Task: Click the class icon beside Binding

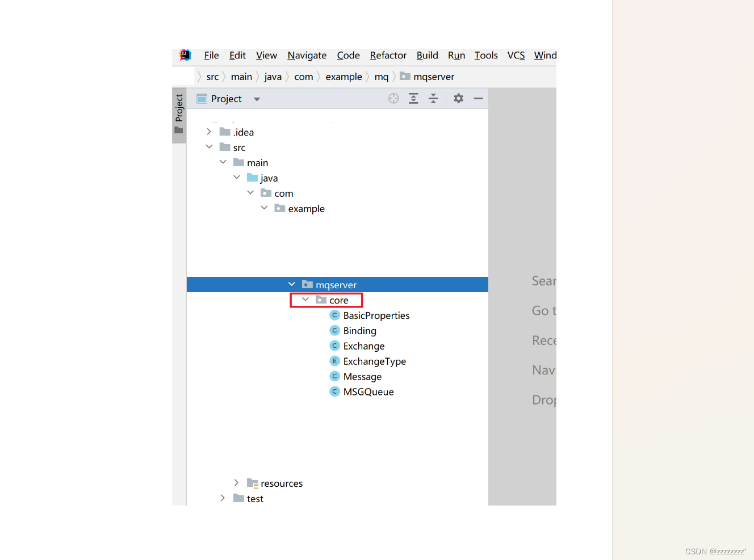Action: [334, 330]
